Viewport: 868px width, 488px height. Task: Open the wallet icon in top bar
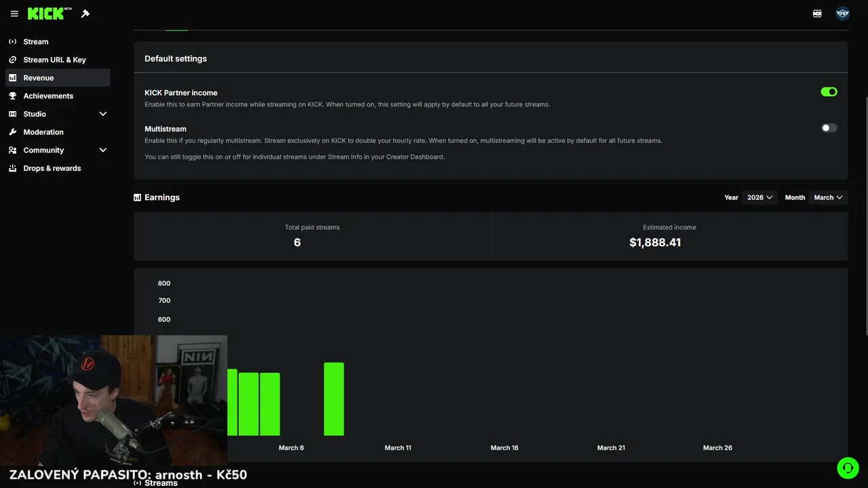click(817, 14)
